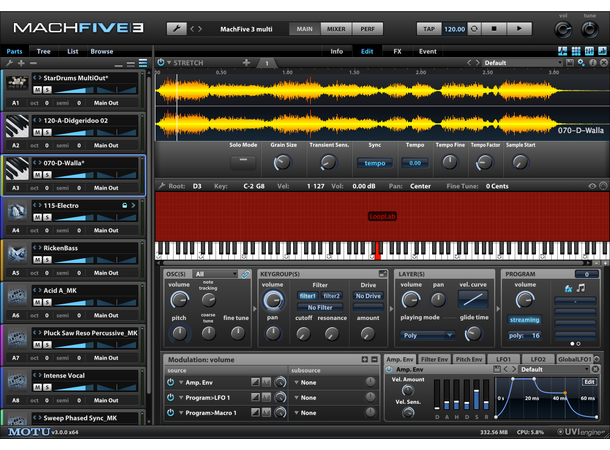Click the first layout view icon top right
Viewport: 610px width, 450px height.
(563, 51)
